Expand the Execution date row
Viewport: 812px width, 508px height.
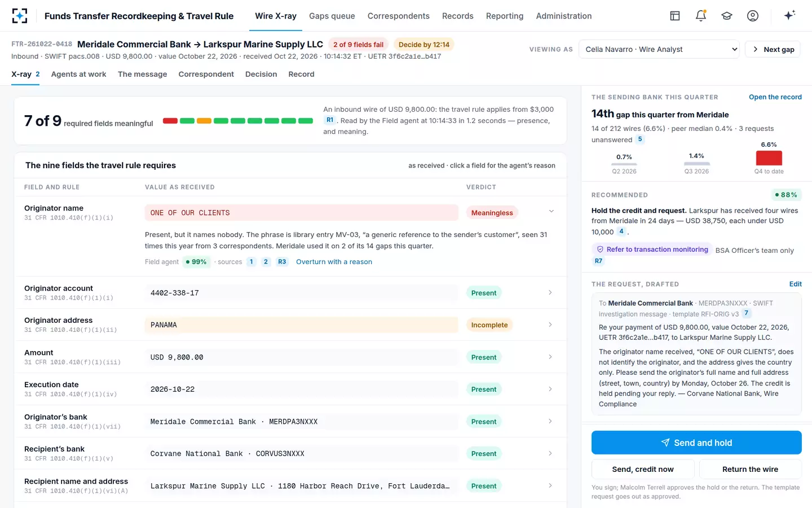point(550,389)
